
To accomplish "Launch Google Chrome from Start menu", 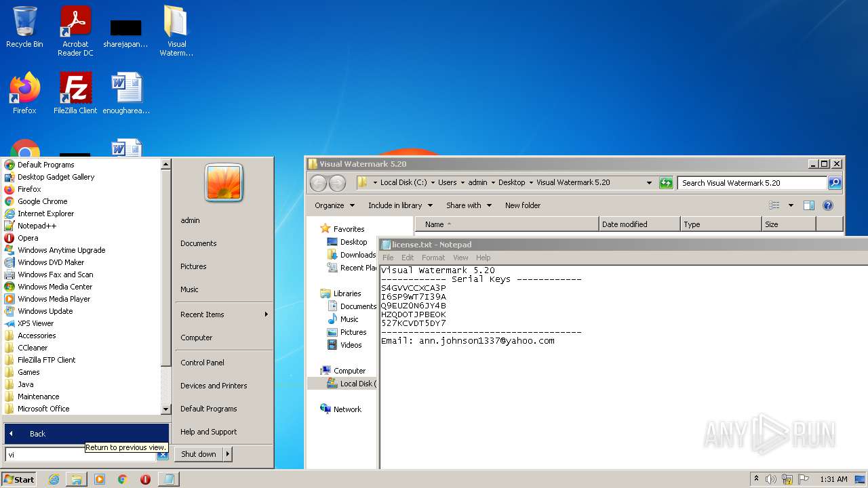I will pos(42,201).
